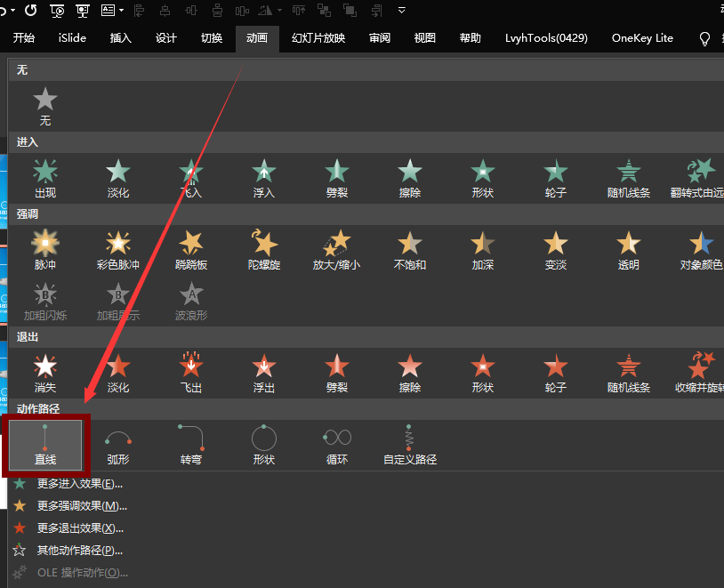Viewport: 724px width, 588px height.
Task: Apply the 跷跷板 emphasis animation
Action: [190, 249]
